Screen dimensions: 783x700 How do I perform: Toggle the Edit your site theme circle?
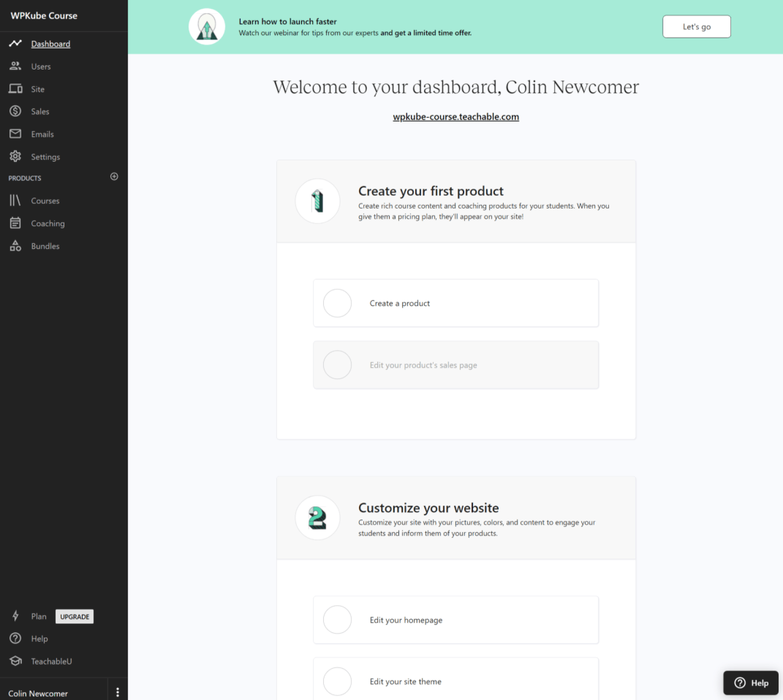pos(337,681)
